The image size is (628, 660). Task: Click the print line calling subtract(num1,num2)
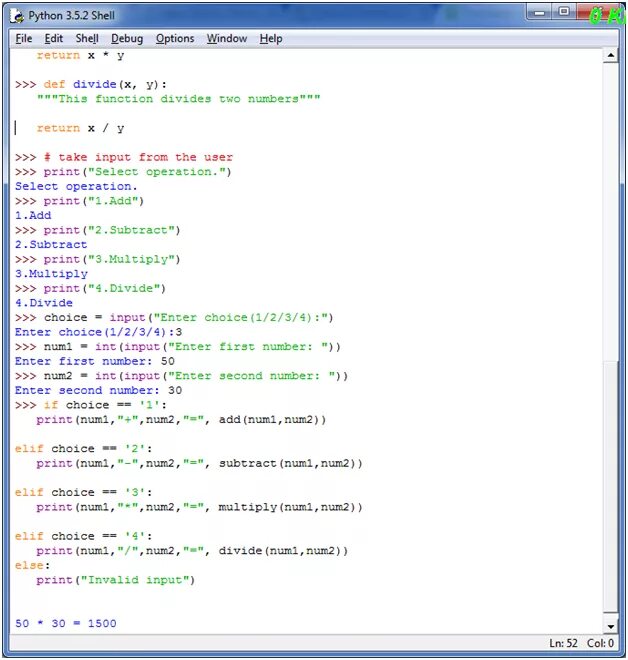coord(199,463)
